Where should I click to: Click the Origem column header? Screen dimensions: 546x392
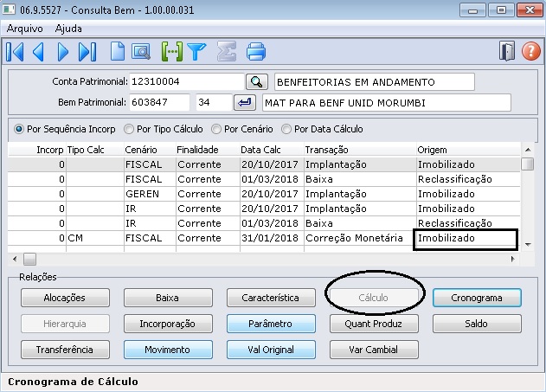tap(468, 150)
